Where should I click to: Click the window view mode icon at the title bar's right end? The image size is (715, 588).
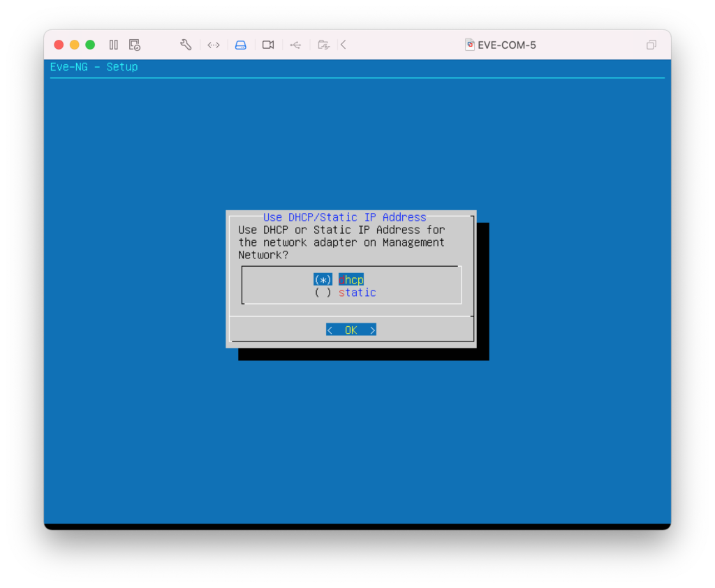[x=651, y=45]
